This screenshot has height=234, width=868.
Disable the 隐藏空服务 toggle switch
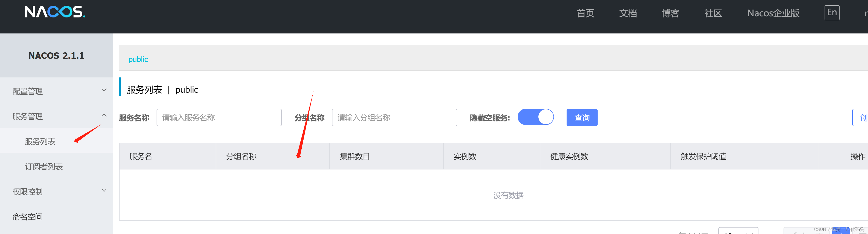tap(536, 117)
